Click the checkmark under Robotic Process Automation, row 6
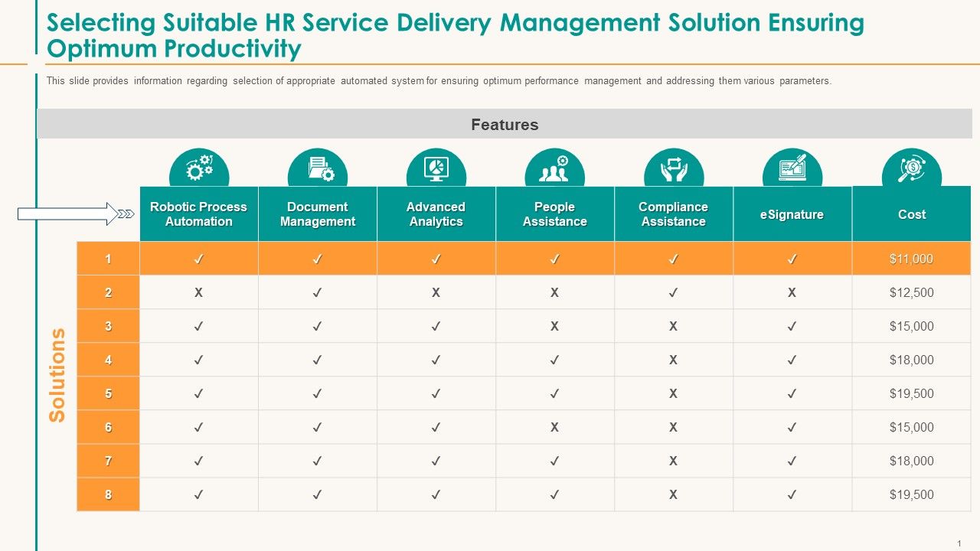 (x=198, y=427)
